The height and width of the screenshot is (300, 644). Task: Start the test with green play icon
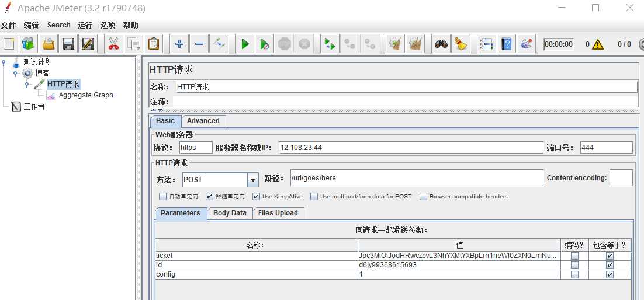point(245,44)
